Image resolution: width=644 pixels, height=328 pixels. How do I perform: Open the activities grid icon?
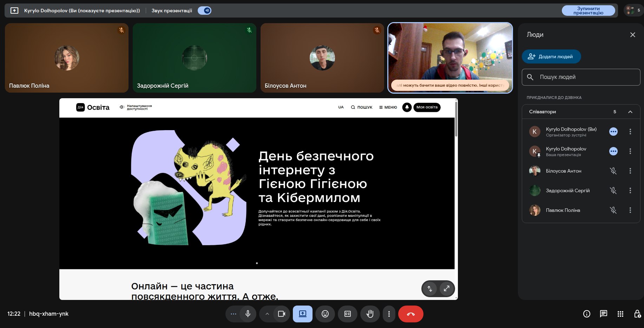(620, 314)
